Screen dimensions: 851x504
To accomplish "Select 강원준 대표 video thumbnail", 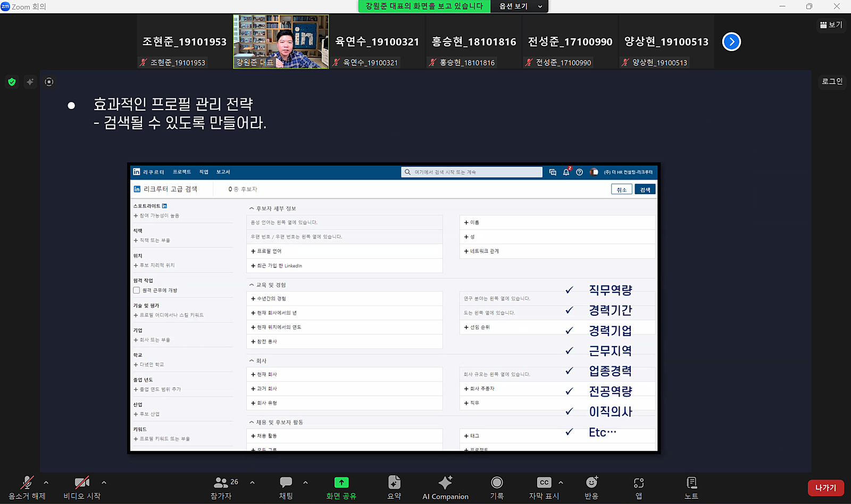I will (281, 41).
